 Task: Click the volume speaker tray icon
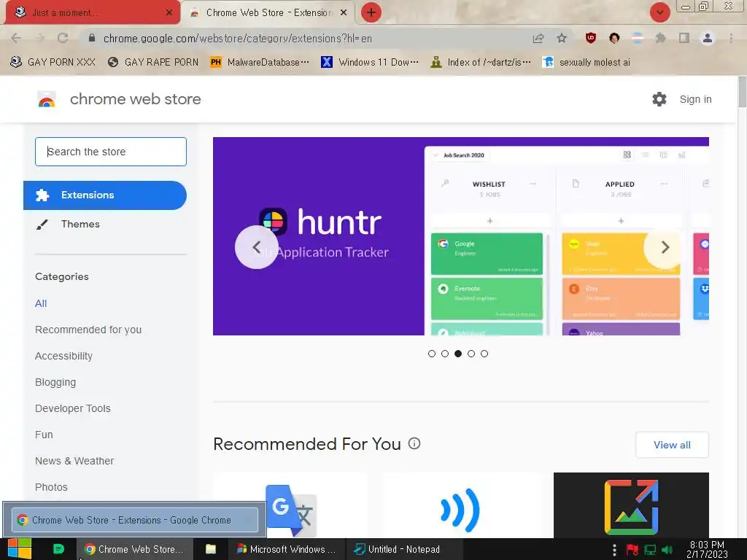[x=667, y=550]
